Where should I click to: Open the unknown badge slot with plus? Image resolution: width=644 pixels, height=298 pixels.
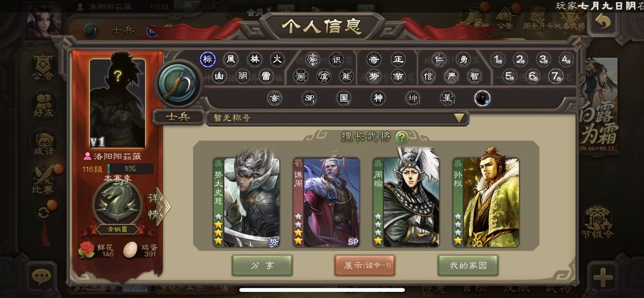pos(482,98)
